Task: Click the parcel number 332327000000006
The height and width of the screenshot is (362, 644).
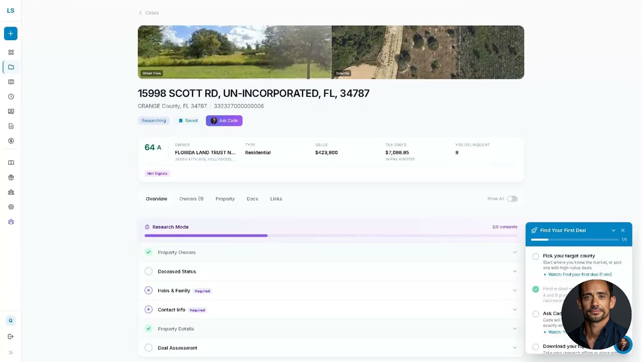Action: [239, 106]
